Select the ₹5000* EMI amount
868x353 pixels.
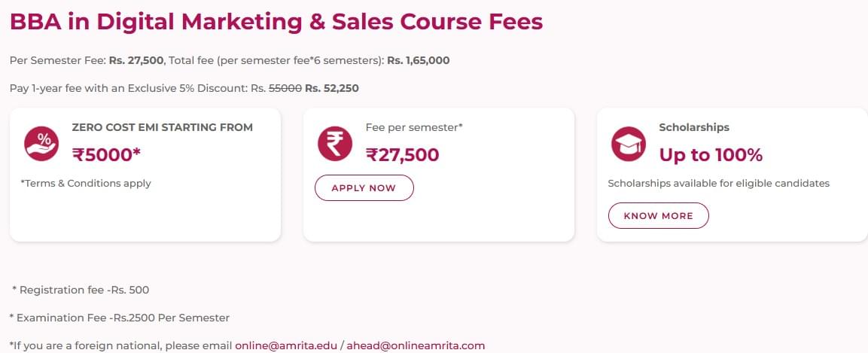tap(106, 155)
